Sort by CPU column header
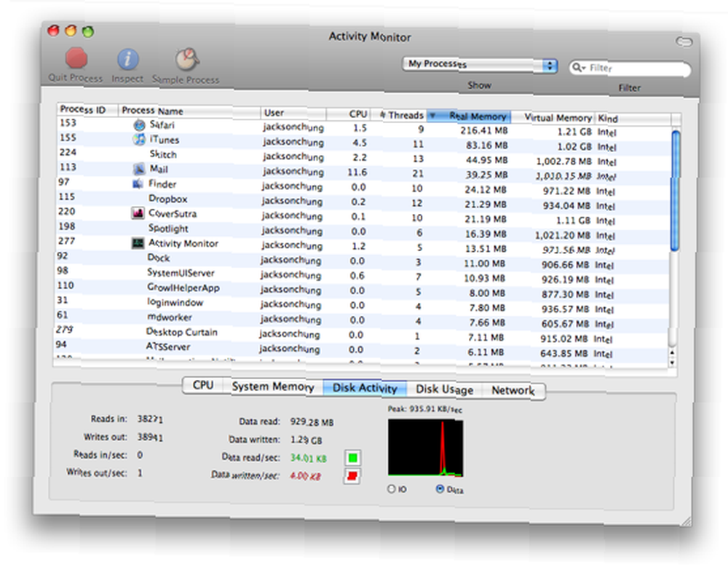The height and width of the screenshot is (567, 728). click(348, 114)
